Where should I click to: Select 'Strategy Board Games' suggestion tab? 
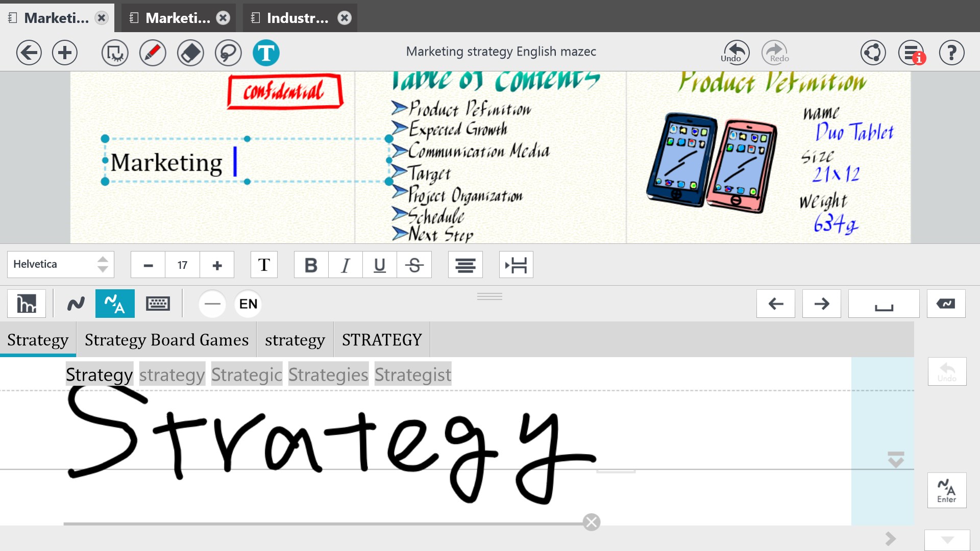click(x=166, y=340)
